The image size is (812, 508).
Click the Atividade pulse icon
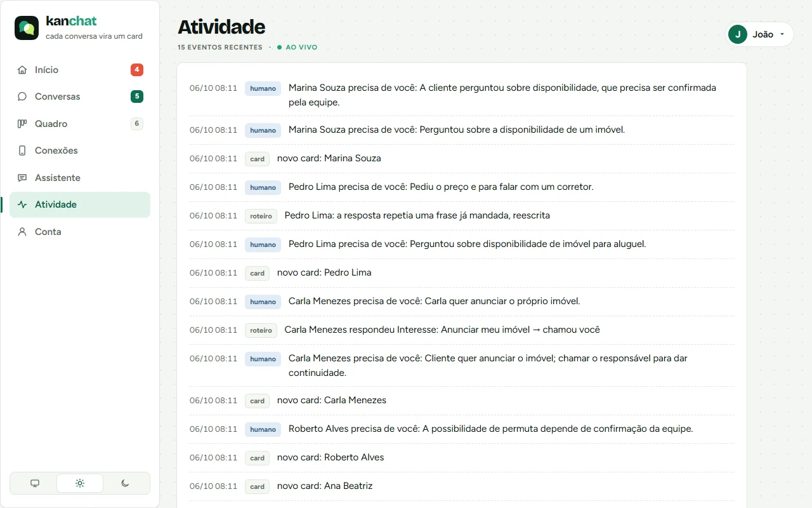[22, 204]
